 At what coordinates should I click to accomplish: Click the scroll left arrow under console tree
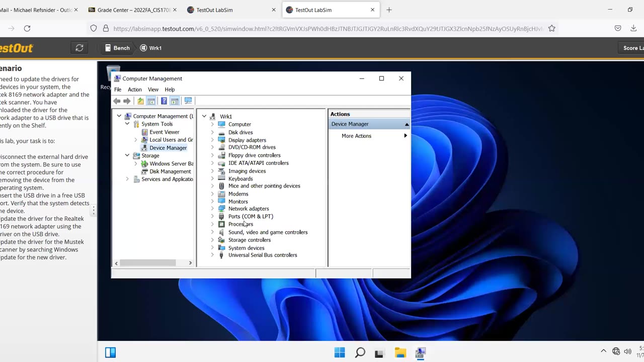click(x=116, y=263)
